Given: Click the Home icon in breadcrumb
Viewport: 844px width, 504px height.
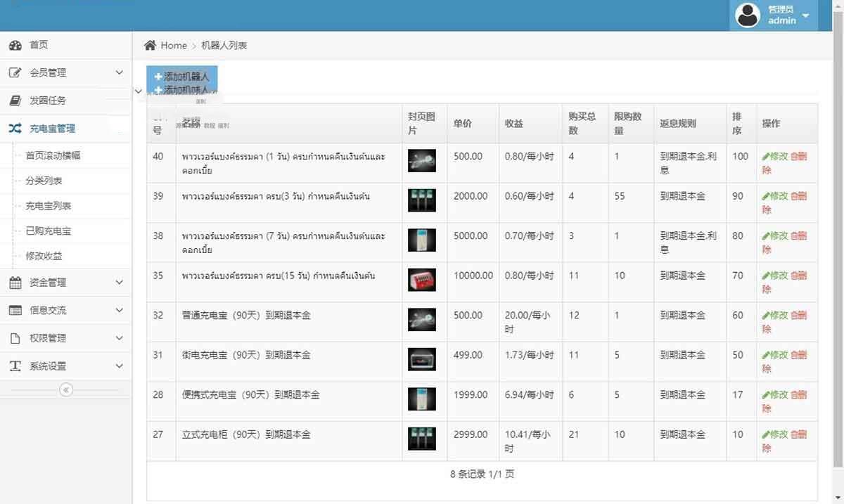Looking at the screenshot, I should 150,46.
